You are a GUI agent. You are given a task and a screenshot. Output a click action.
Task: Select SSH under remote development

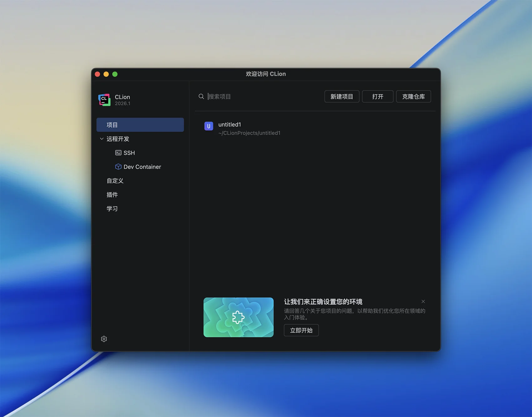pos(129,153)
